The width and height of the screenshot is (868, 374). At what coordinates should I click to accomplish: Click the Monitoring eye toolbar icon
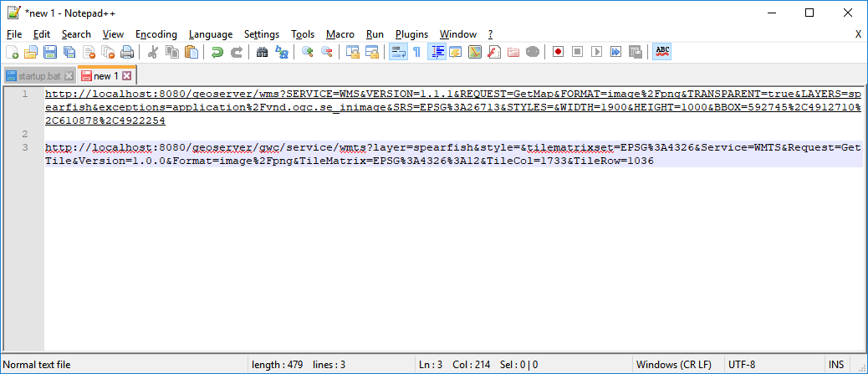pos(533,52)
